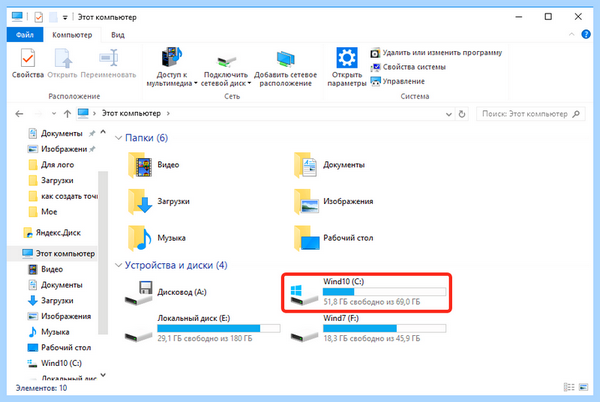The width and height of the screenshot is (600, 402).
Task: Select the Видео folder icon
Action: click(x=140, y=165)
